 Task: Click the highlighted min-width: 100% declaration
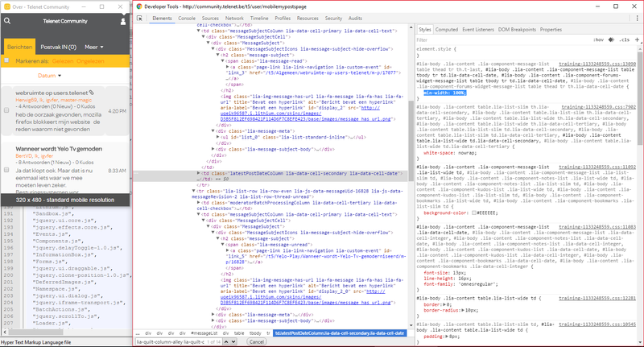coord(445,93)
